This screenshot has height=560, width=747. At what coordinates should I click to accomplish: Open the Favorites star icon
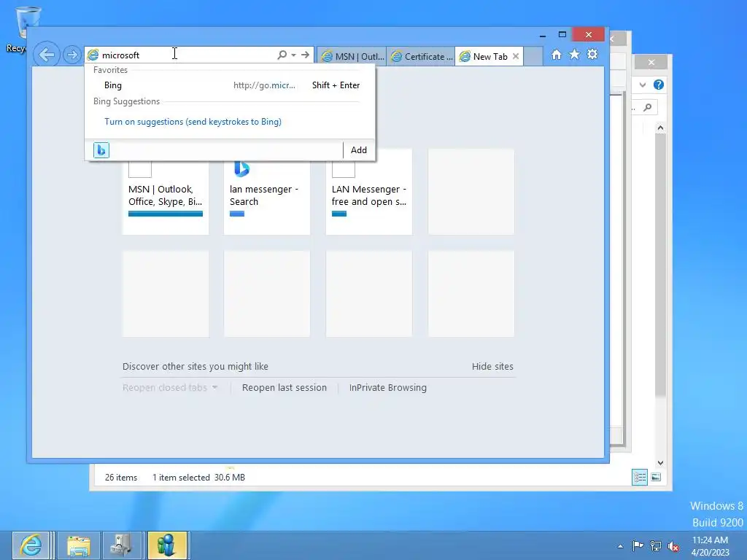tap(575, 55)
